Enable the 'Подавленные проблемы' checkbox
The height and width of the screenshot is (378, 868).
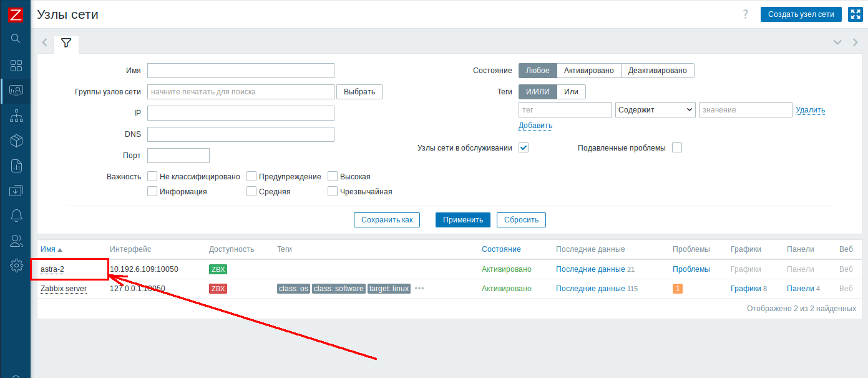tap(677, 148)
